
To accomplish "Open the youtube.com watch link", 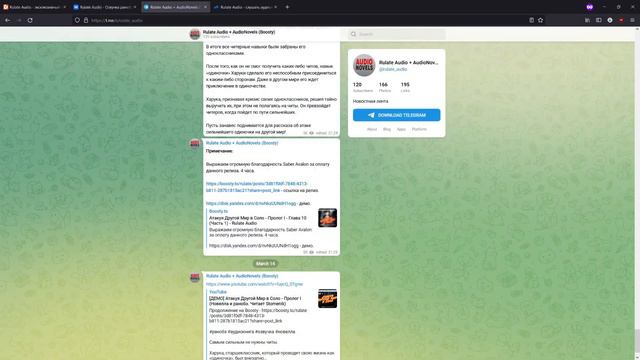I will [254, 284].
